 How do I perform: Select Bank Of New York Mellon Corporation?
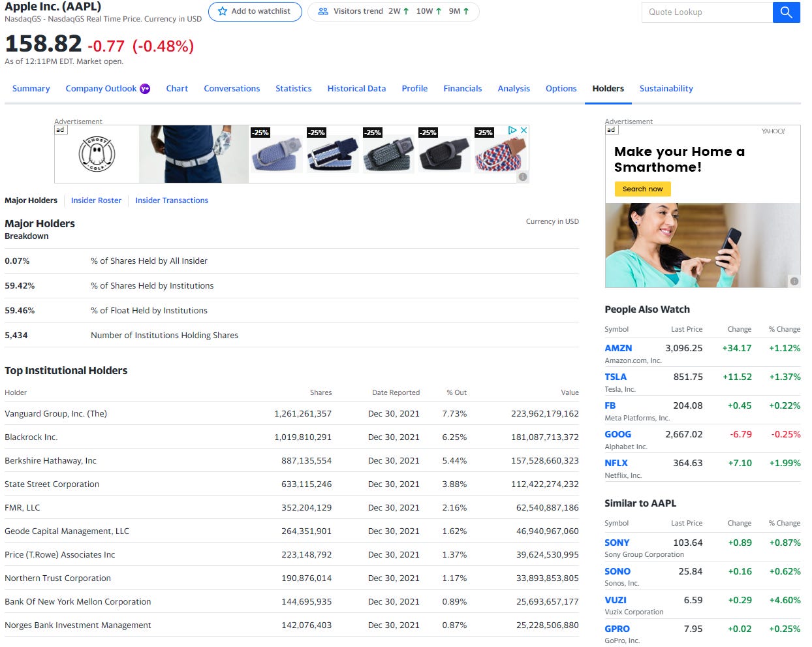tap(78, 602)
